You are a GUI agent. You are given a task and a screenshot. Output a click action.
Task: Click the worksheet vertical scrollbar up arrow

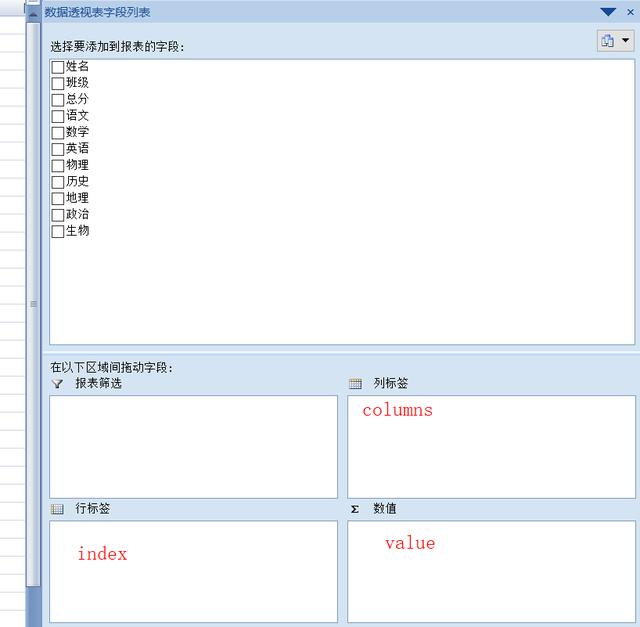(x=33, y=15)
